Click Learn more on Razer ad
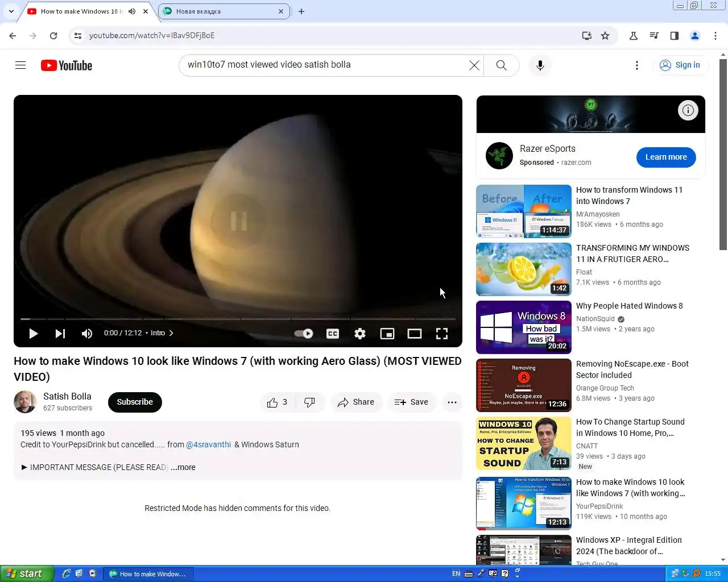Viewport: 728px width, 582px height. pos(666,157)
